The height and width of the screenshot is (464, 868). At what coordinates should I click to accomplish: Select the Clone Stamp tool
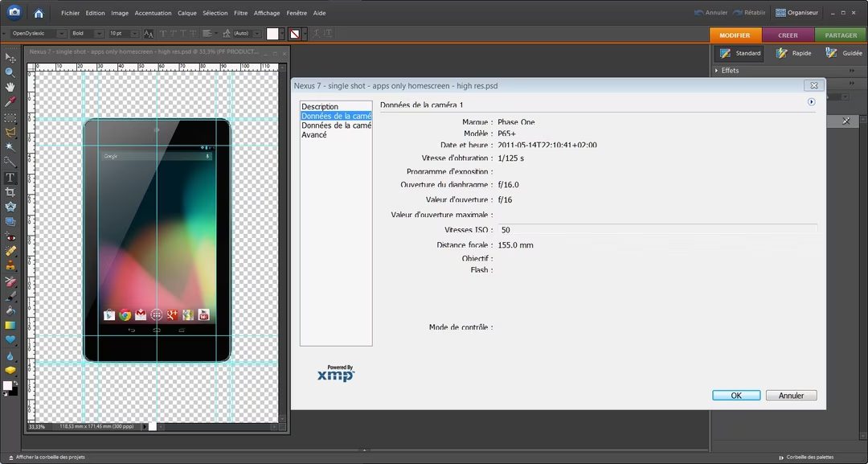[x=10, y=266]
